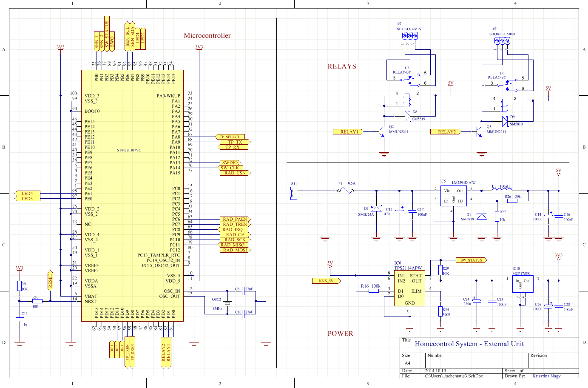Select resistor R34 390R
Image resolution: width=588 pixels, height=388 pixels.
440,311
